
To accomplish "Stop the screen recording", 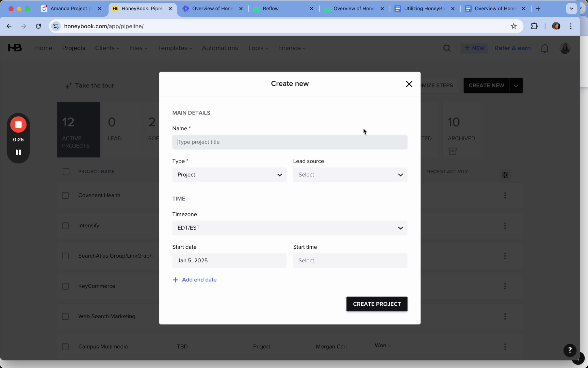I will pyautogui.click(x=18, y=125).
